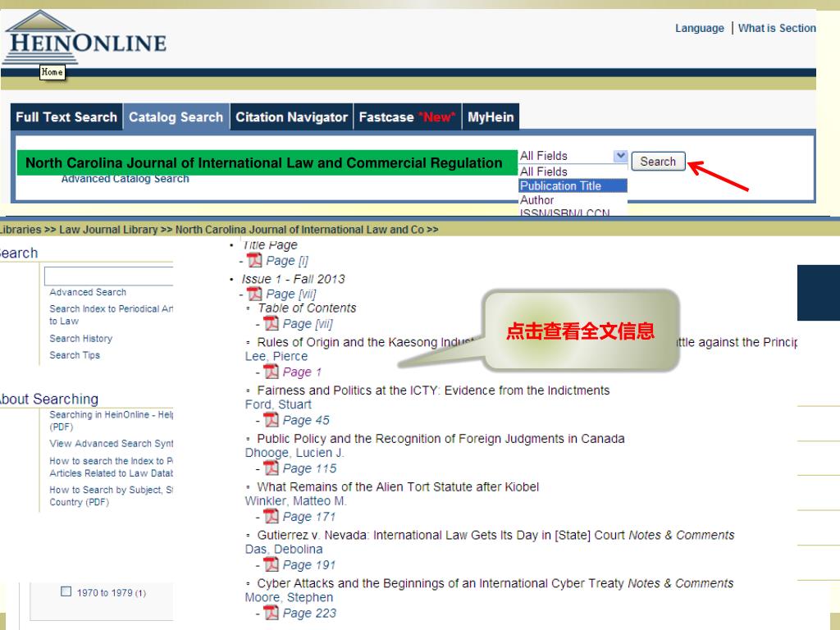
Task: Open the PDF icon for Page [i]
Action: point(254,260)
